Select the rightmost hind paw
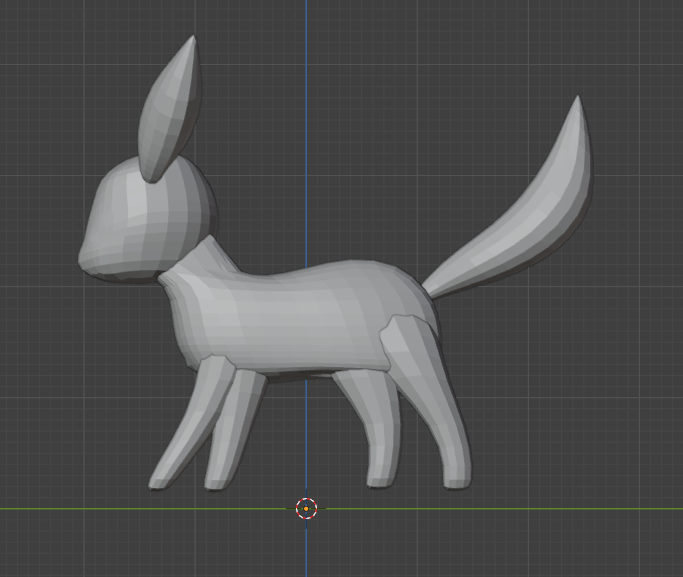The image size is (683, 577). 456,481
